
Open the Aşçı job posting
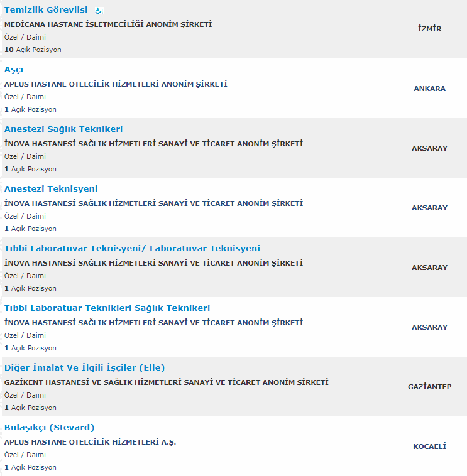pyautogui.click(x=14, y=70)
